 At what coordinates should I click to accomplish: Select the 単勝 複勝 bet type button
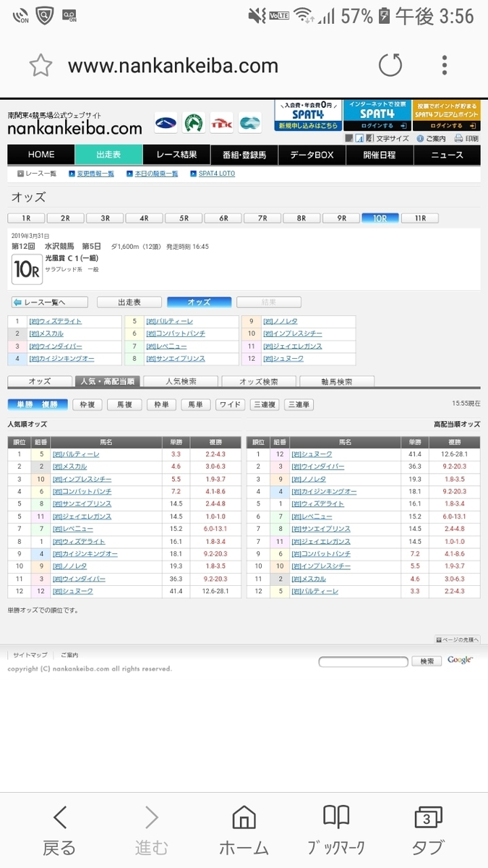(x=38, y=405)
